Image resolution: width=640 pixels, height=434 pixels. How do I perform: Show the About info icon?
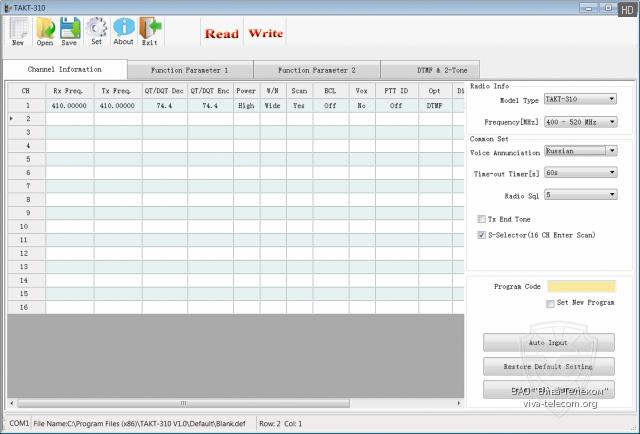click(123, 31)
